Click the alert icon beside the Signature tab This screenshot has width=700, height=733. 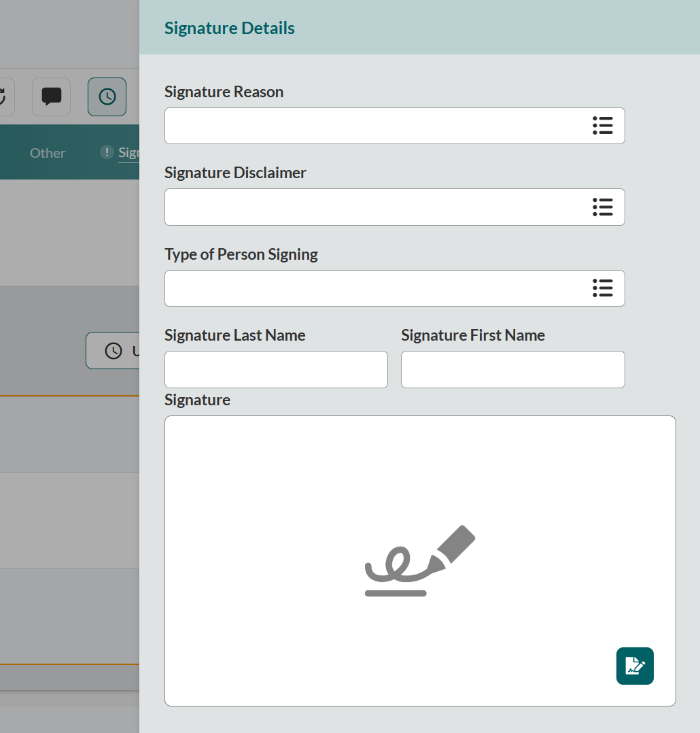pos(107,152)
